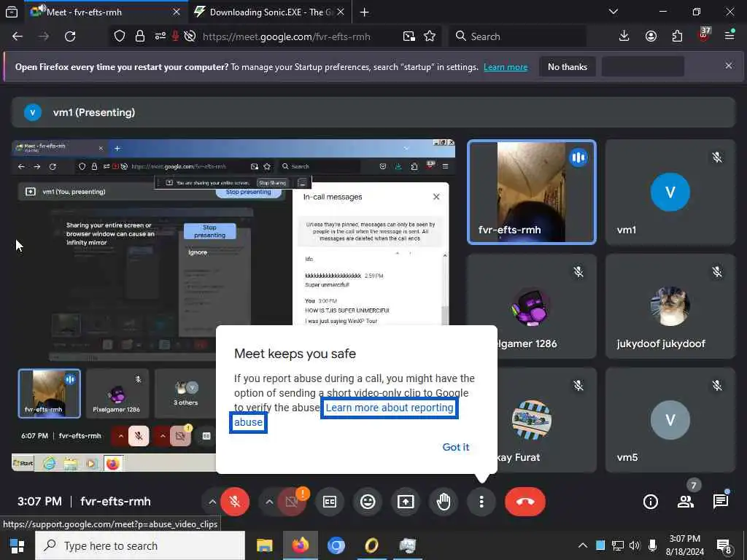Screen dimensions: 747x560
Task: Show hidden system tray icons
Action: pos(583,545)
